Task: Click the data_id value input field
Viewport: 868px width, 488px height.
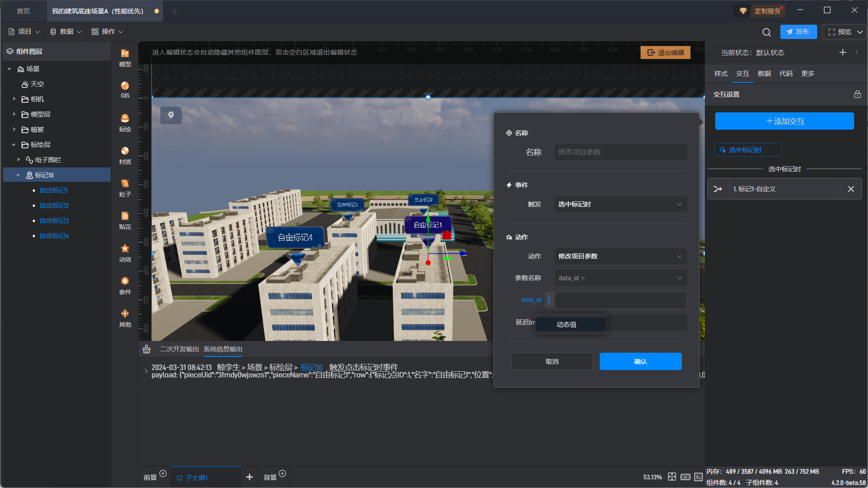Action: pos(620,300)
